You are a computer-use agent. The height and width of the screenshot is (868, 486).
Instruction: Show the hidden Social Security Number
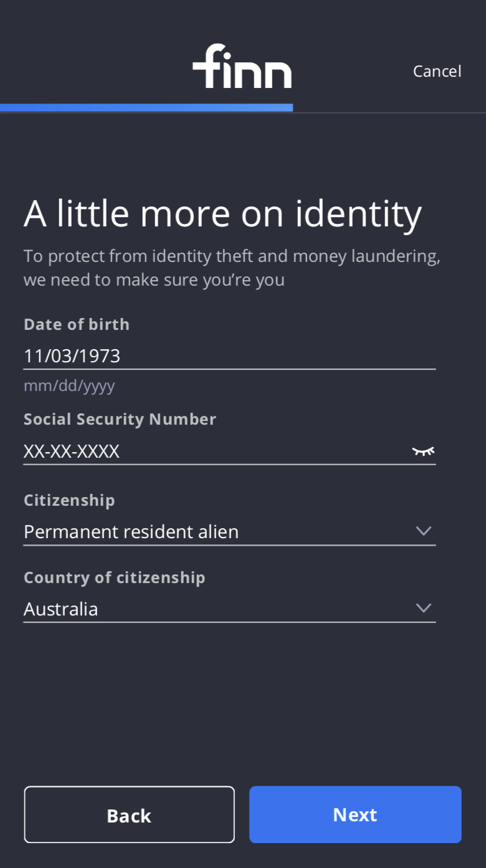(423, 451)
